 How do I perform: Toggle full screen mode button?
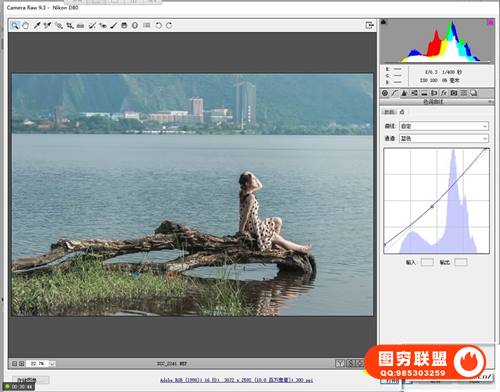click(x=369, y=25)
